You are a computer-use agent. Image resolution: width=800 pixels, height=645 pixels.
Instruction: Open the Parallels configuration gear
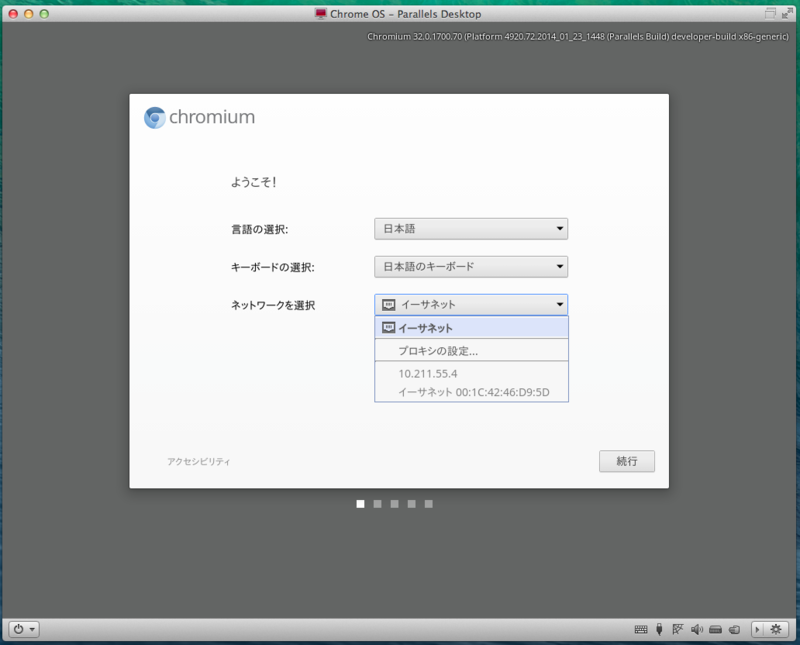click(776, 629)
